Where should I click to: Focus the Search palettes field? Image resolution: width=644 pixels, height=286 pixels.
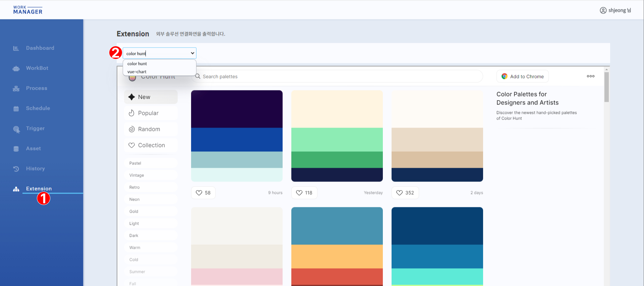(x=337, y=76)
